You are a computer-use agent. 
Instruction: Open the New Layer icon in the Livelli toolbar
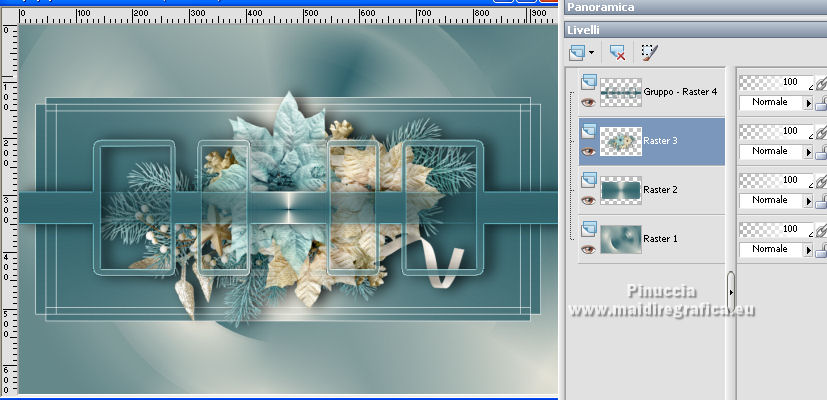[x=577, y=53]
